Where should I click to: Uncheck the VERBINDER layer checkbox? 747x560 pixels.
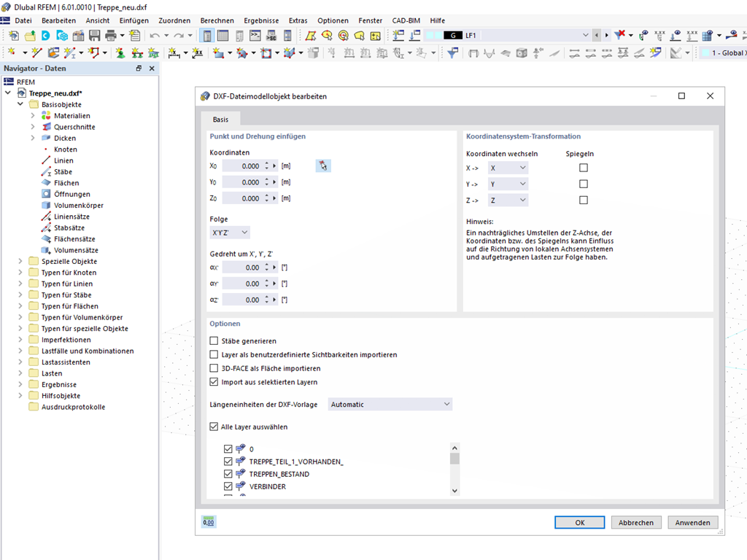(228, 486)
